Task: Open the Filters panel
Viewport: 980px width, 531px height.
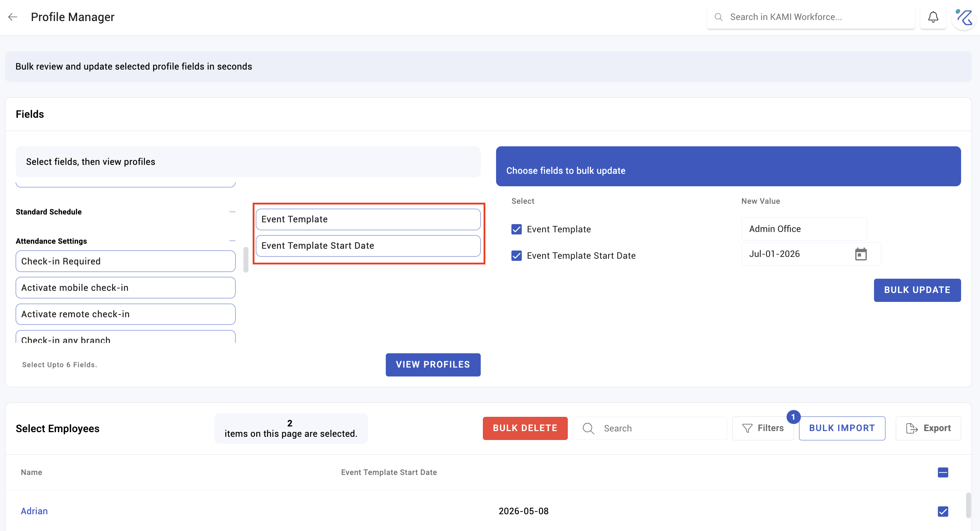Action: coord(763,428)
